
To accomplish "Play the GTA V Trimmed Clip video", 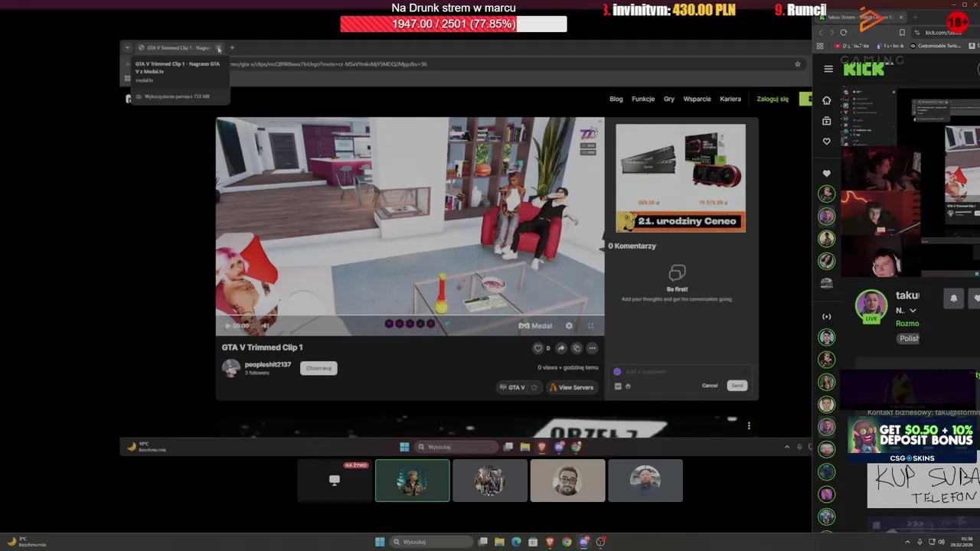I will (227, 326).
